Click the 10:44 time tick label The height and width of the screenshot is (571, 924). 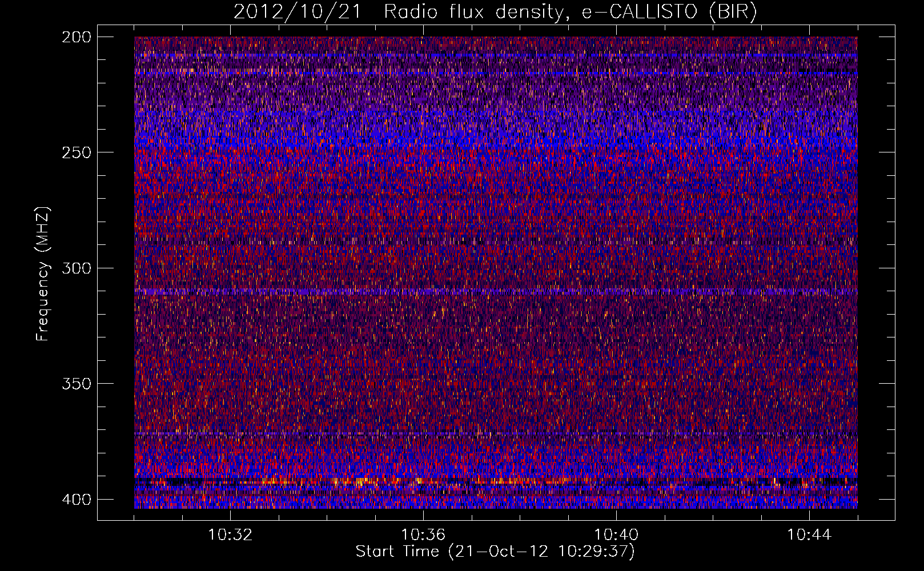(809, 535)
